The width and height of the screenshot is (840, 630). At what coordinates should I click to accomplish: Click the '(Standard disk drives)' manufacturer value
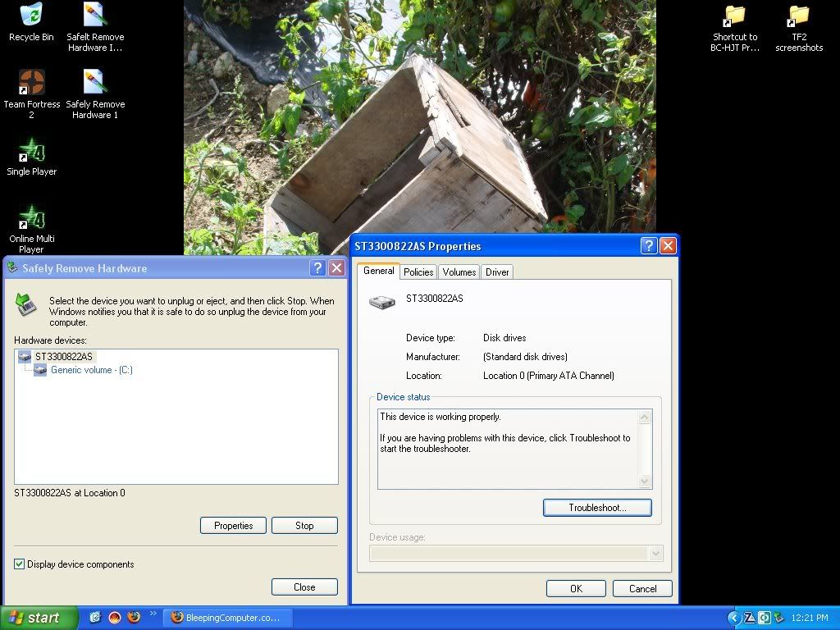pos(525,357)
